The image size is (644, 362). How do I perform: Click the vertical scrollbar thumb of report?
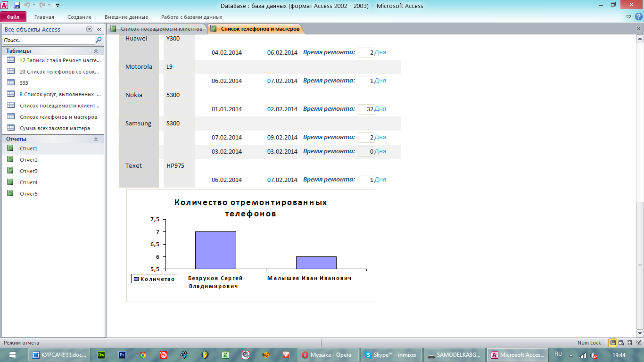pos(640,265)
